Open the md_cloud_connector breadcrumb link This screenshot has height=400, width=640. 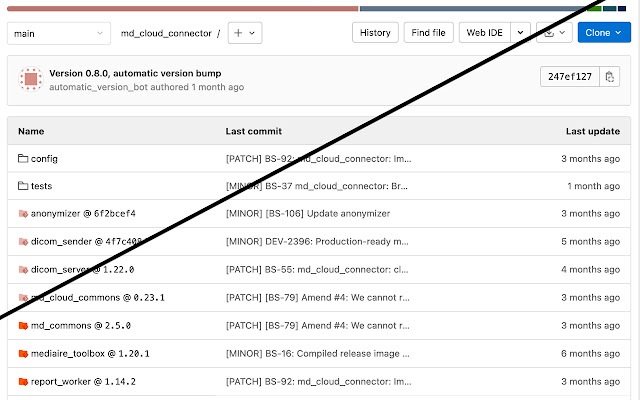[x=166, y=33]
